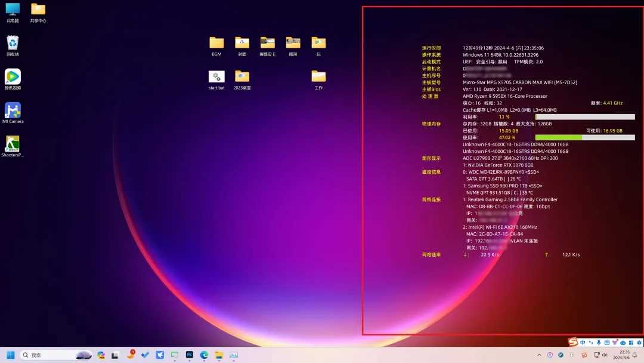The width and height of the screenshot is (644, 363).
Task: Open This PC (此电脑) icon
Action: [13, 10]
